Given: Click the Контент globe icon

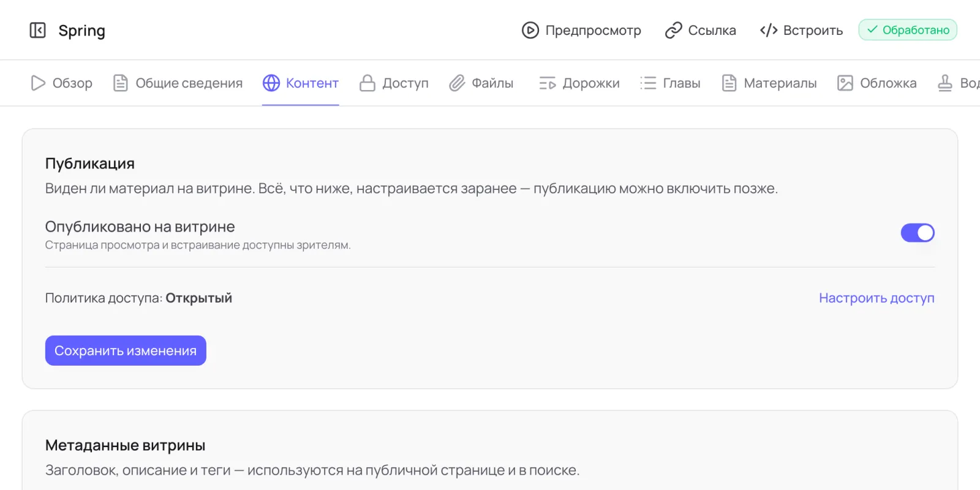Looking at the screenshot, I should point(271,83).
